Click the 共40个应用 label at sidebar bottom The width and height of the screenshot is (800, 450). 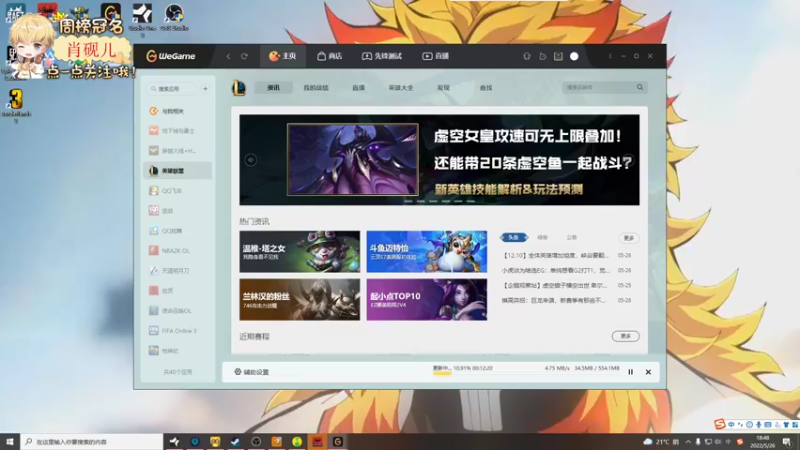tap(178, 372)
